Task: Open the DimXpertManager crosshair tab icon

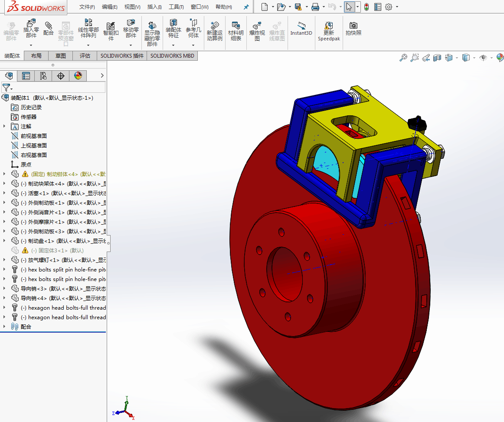Action: [61, 76]
